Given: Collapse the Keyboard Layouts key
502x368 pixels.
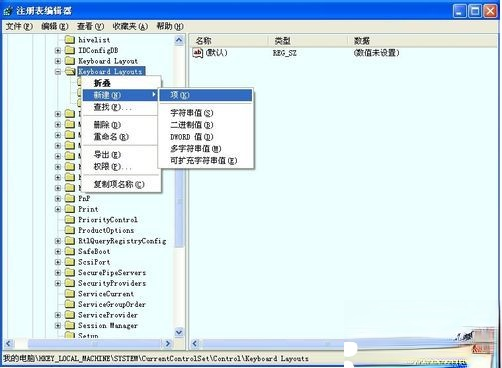Looking at the screenshot, I should coord(58,72).
